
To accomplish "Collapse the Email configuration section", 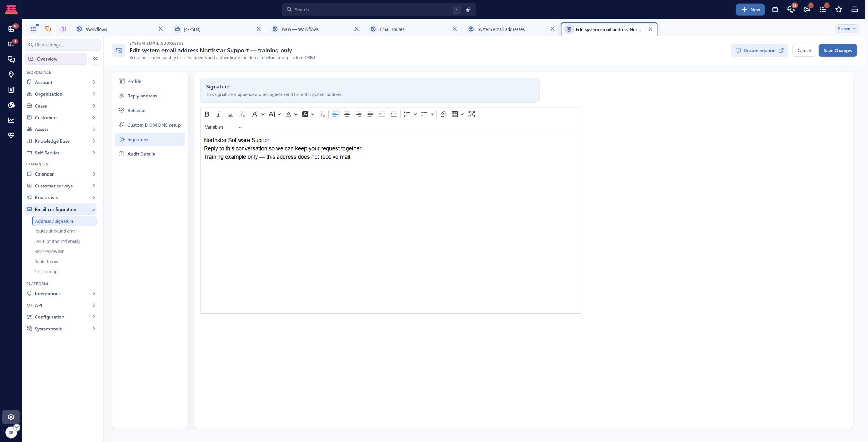I will pyautogui.click(x=61, y=209).
